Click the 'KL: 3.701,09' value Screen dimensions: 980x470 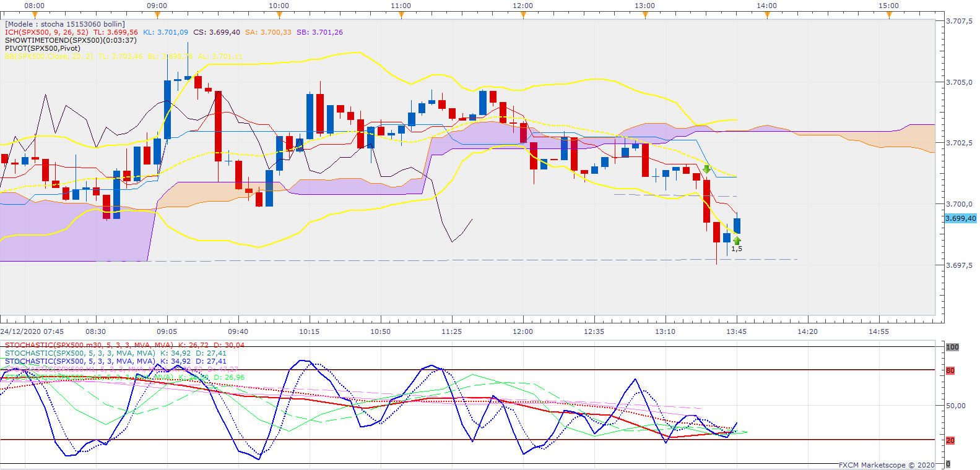pyautogui.click(x=165, y=32)
